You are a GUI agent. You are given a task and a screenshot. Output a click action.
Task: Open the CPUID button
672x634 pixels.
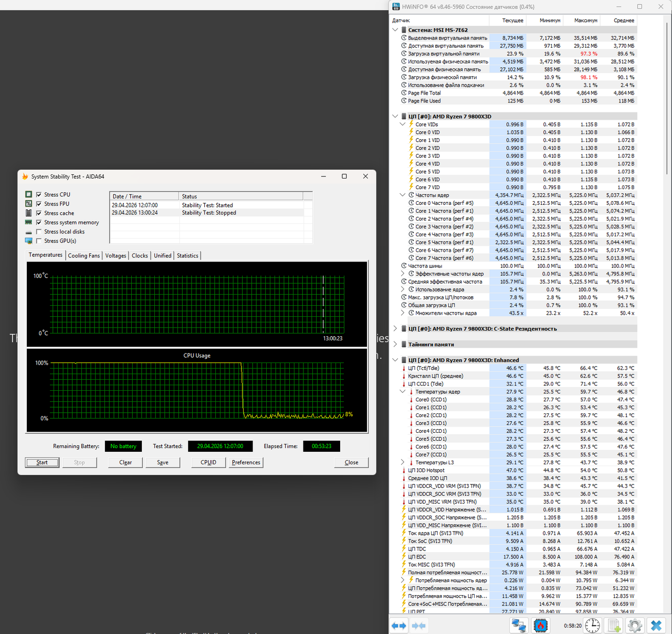point(208,462)
